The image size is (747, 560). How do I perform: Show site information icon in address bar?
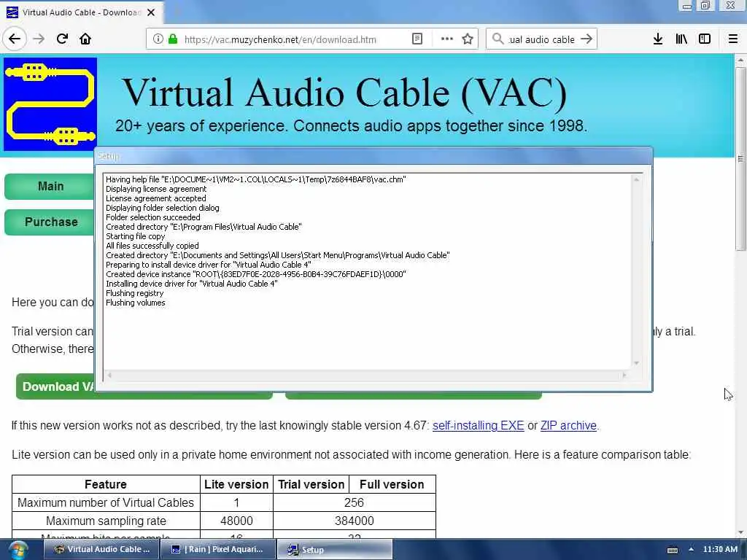point(158,39)
